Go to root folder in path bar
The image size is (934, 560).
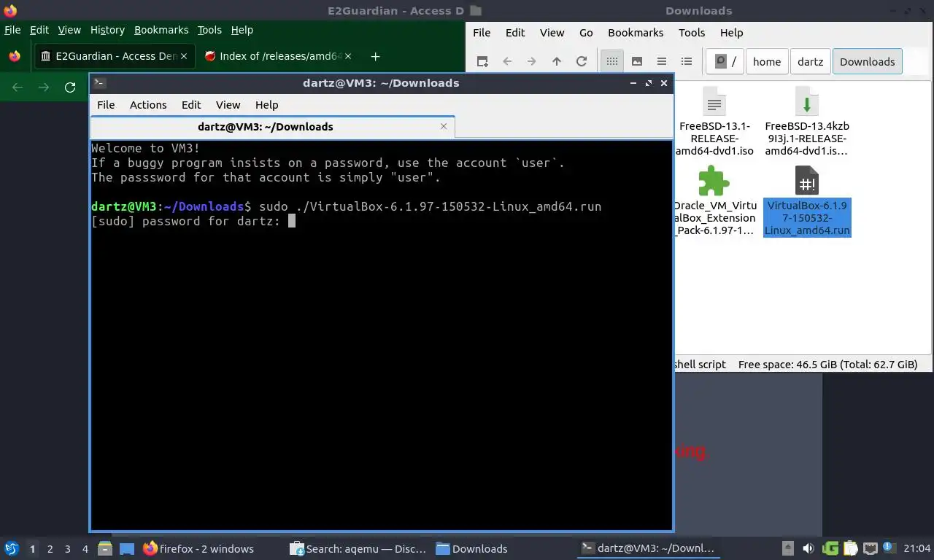725,62
